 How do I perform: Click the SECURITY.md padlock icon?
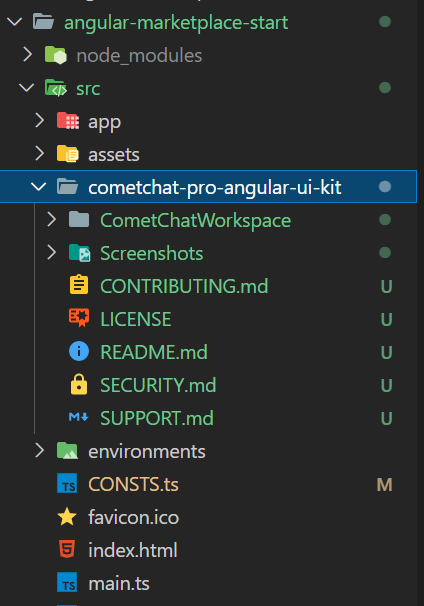coord(79,384)
